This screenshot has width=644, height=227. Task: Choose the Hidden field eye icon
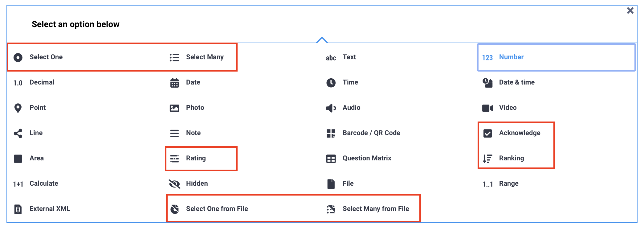[174, 184]
